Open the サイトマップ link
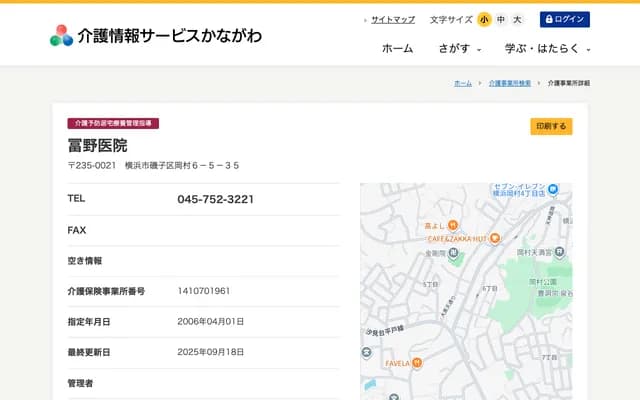This screenshot has width=640, height=400. [393, 20]
